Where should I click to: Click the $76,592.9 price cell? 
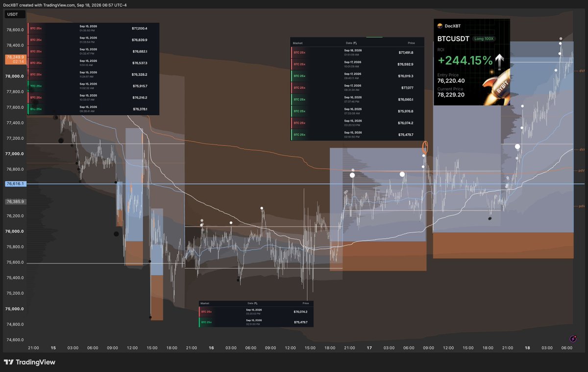(406, 64)
